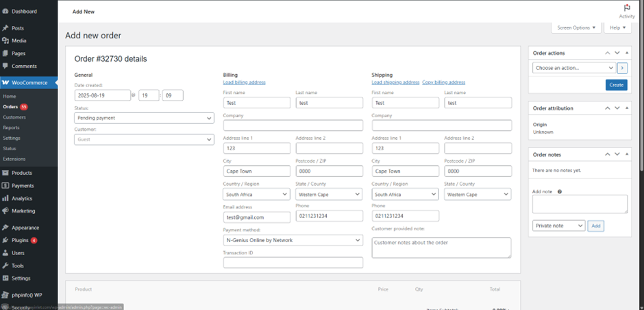Click the phpinfo() WP icon
This screenshot has height=310, width=644.
[x=5, y=295]
